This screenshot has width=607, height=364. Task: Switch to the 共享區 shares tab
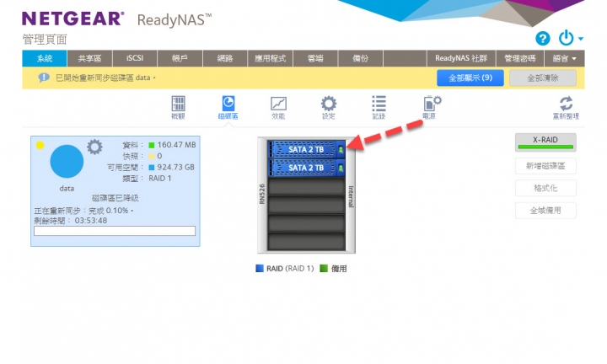pyautogui.click(x=90, y=58)
